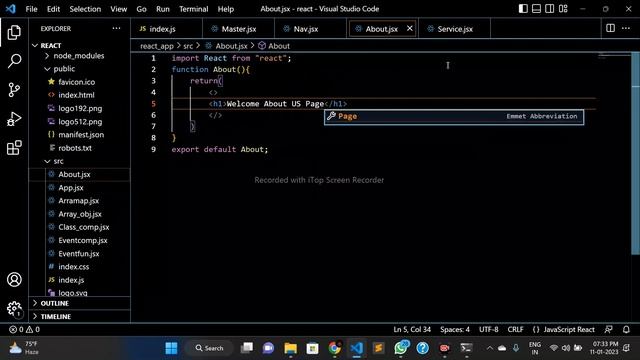Close the About.jsx tab
640x360 pixels.
[x=409, y=28]
